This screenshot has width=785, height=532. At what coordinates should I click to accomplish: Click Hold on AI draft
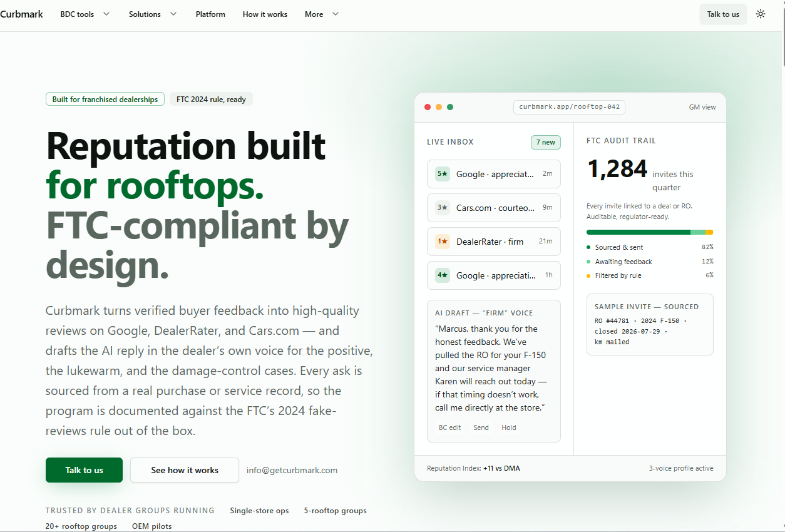tap(509, 427)
